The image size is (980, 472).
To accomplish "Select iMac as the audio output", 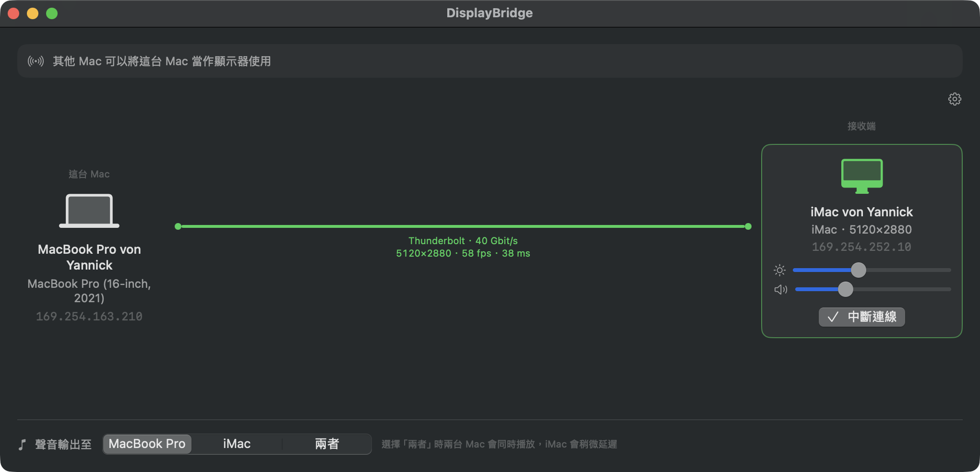I will 237,444.
